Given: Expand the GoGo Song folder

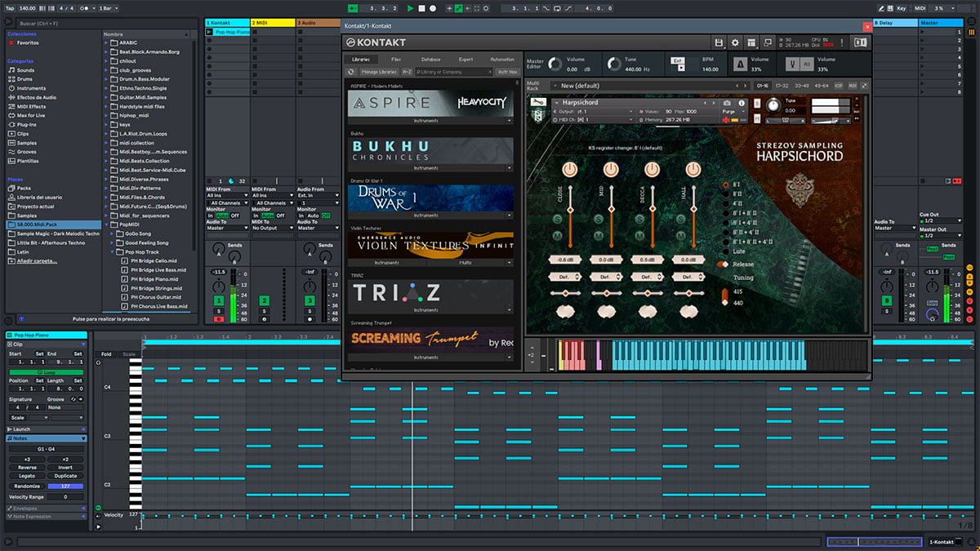Looking at the screenshot, I should 113,234.
